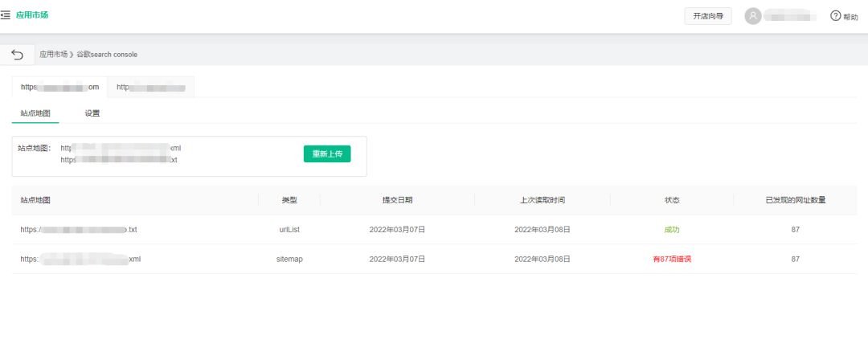Select the second http site tab
Viewport: 868px width, 356px height.
[150, 87]
